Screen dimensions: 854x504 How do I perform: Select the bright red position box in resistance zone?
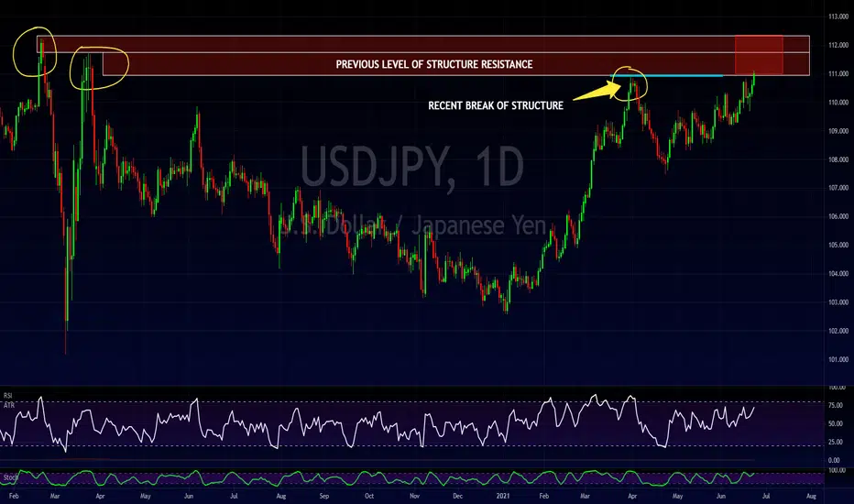click(x=759, y=54)
